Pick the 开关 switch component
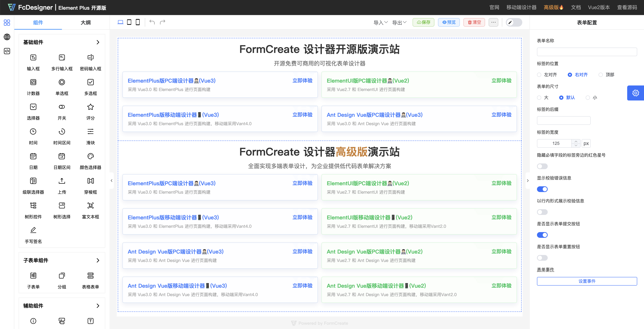 [62, 112]
